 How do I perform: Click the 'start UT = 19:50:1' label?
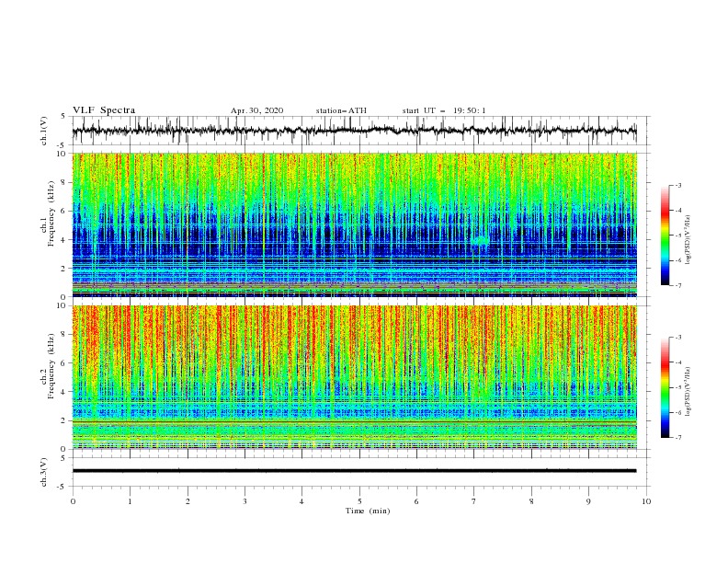(x=444, y=110)
